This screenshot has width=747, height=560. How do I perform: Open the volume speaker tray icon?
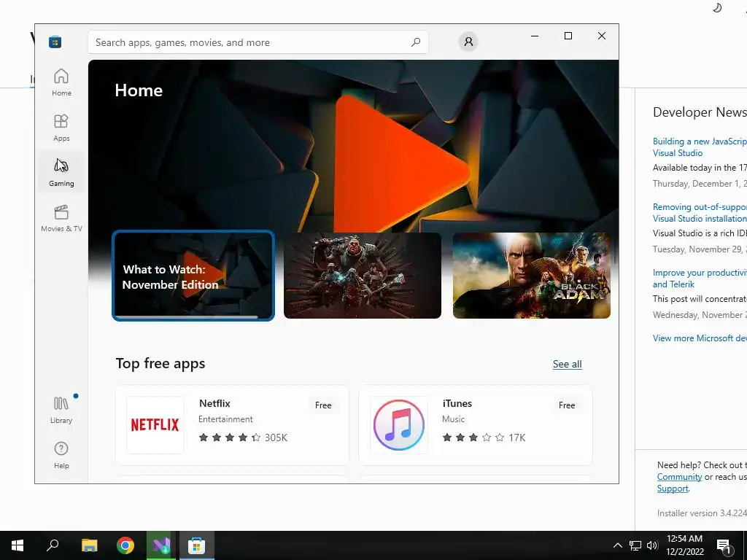click(652, 545)
